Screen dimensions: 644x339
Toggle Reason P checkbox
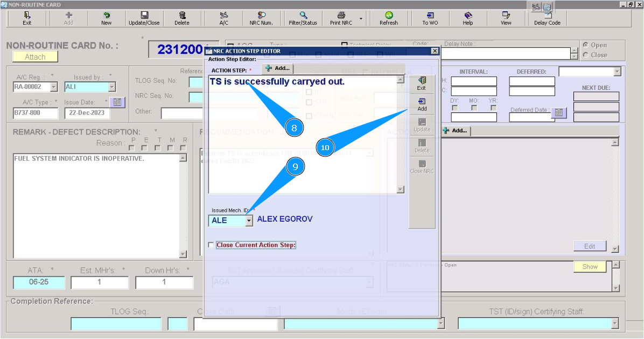point(132,148)
